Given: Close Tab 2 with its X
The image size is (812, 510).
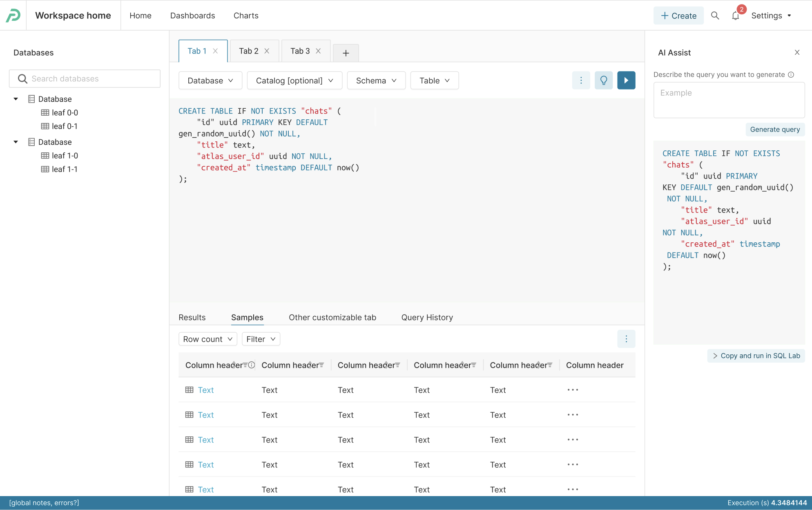Looking at the screenshot, I should tap(267, 51).
